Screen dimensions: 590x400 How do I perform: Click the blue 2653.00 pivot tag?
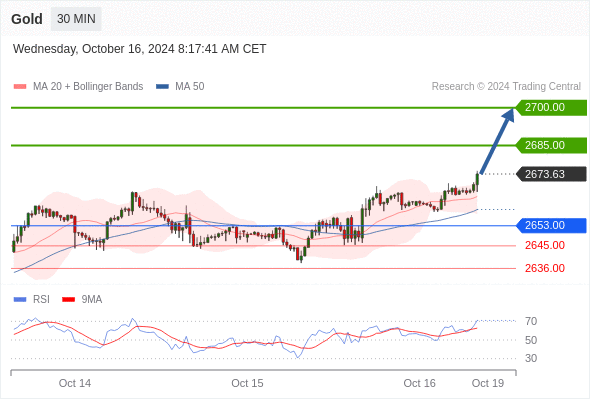point(551,225)
